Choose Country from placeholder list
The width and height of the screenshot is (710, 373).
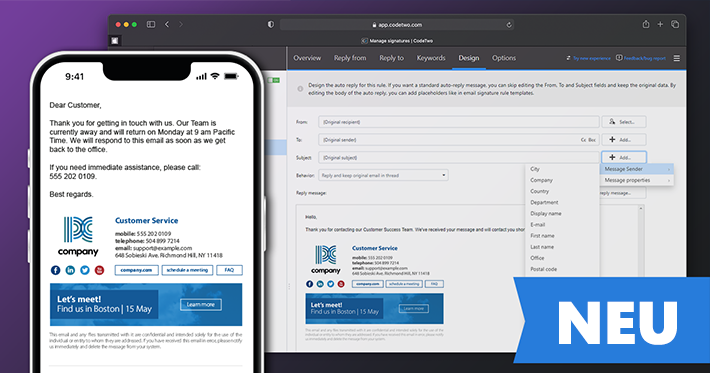[x=539, y=191]
